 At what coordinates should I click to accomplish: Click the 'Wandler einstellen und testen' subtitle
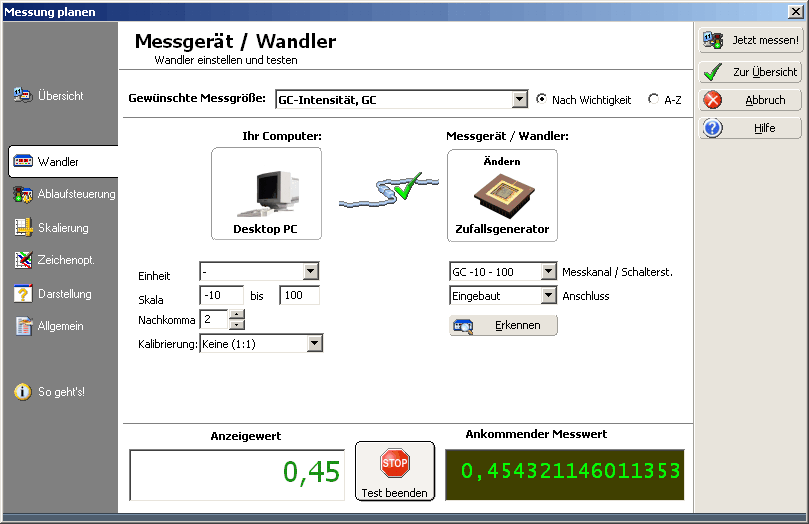pyautogui.click(x=226, y=60)
